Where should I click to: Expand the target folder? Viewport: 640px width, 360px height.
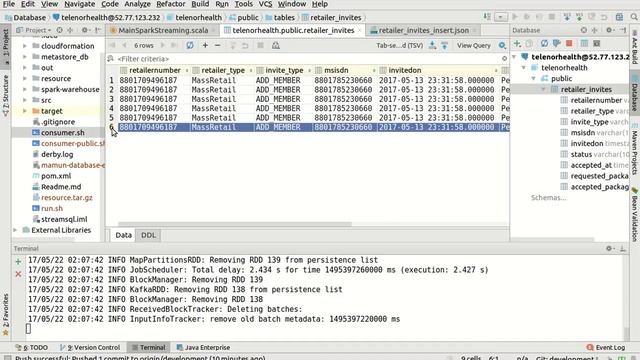[x=25, y=111]
